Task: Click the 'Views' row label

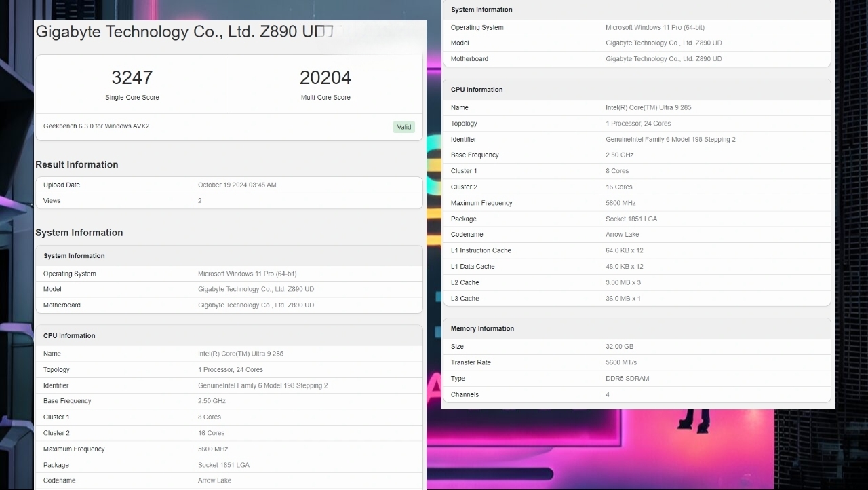Action: tap(52, 201)
